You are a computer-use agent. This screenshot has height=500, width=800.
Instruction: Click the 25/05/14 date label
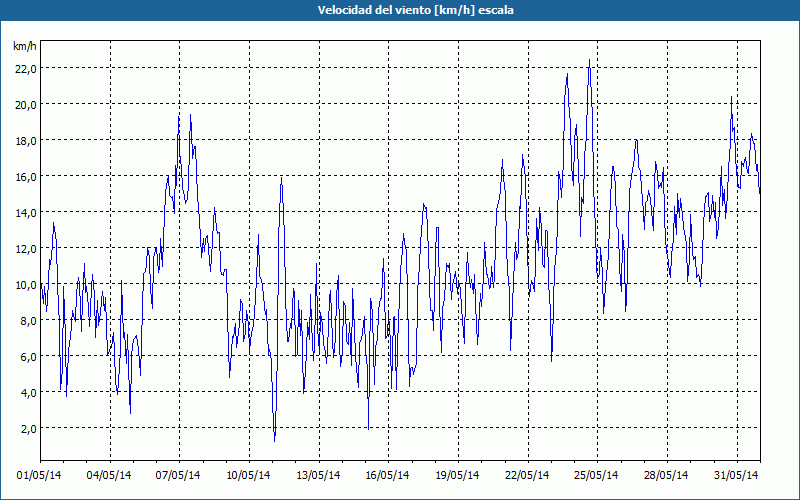tap(596, 475)
